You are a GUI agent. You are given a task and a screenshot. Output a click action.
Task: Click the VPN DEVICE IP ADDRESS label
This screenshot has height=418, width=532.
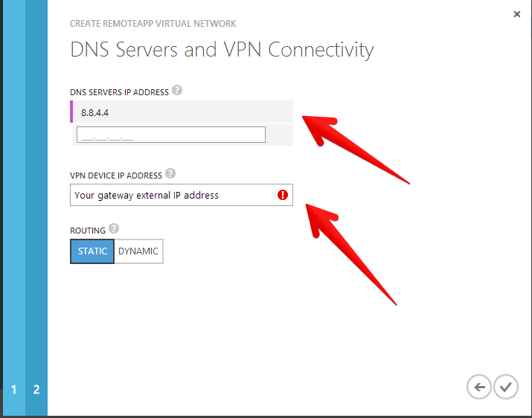pos(116,176)
